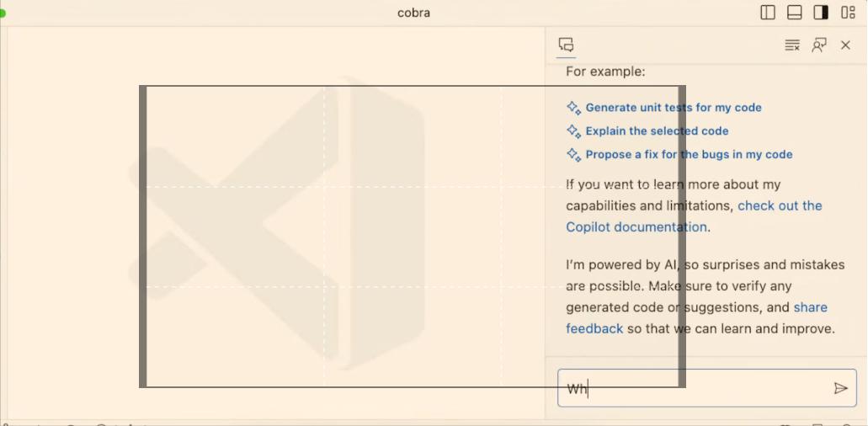Image resolution: width=868 pixels, height=426 pixels.
Task: Click the person feedback icon in chat header
Action: click(x=819, y=45)
